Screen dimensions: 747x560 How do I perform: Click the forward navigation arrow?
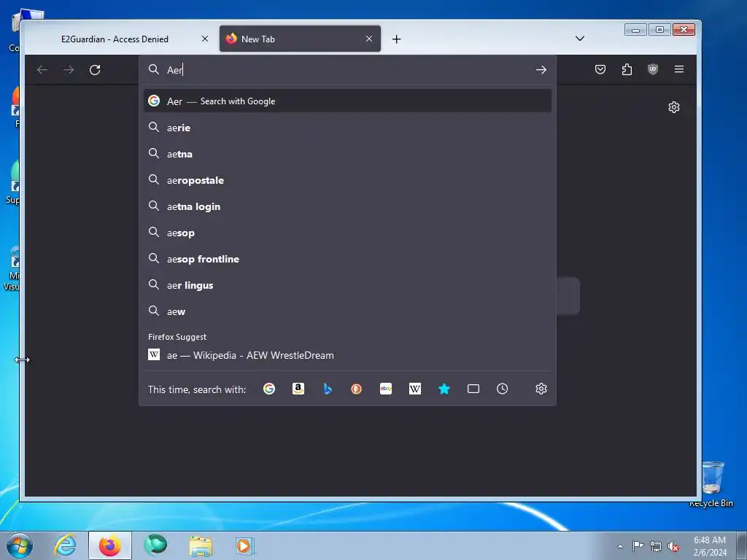click(x=69, y=70)
